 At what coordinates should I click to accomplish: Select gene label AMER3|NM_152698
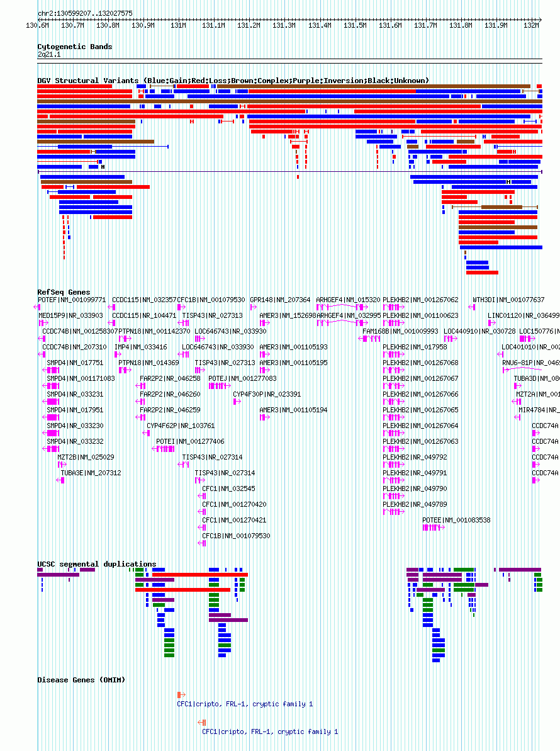pos(288,315)
